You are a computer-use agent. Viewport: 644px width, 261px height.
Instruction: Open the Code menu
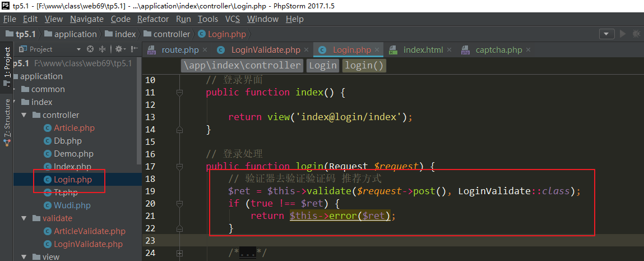[121, 19]
